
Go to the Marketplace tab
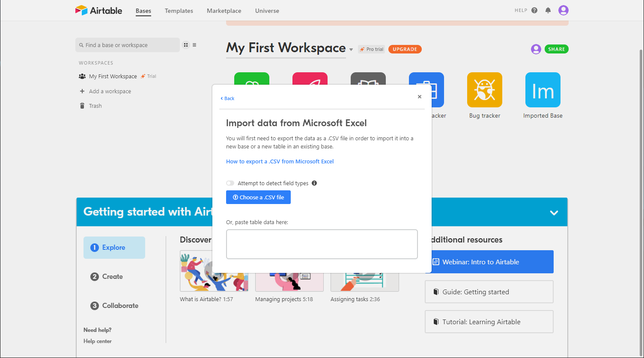[x=224, y=11]
